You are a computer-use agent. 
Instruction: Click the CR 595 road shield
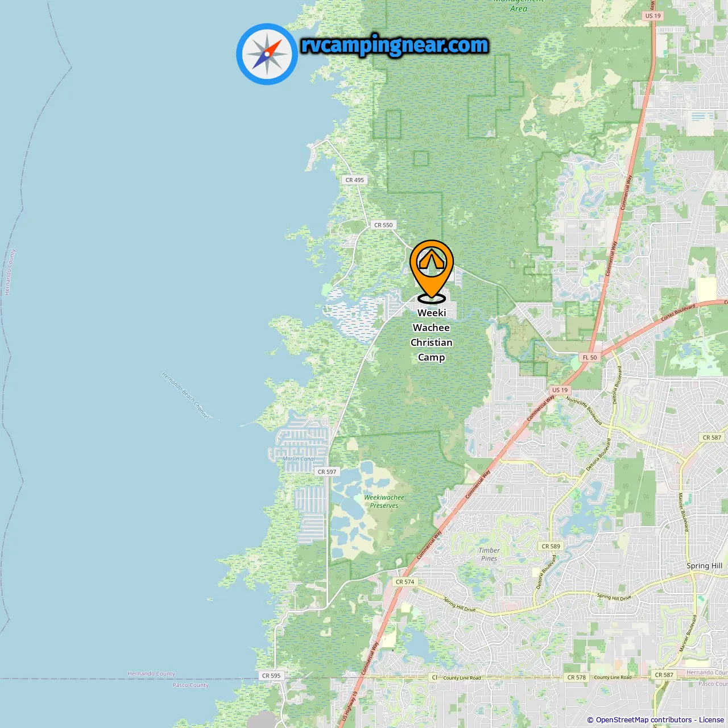(271, 676)
